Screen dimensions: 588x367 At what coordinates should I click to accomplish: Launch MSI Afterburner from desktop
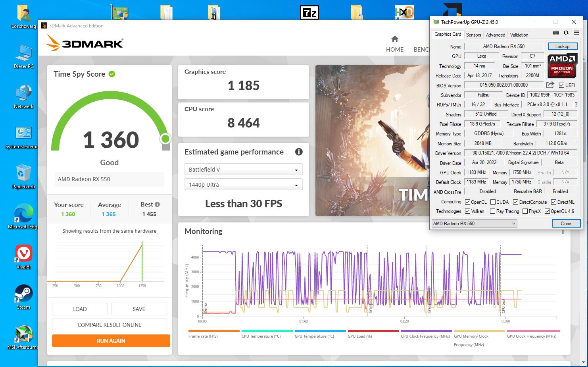tap(23, 338)
